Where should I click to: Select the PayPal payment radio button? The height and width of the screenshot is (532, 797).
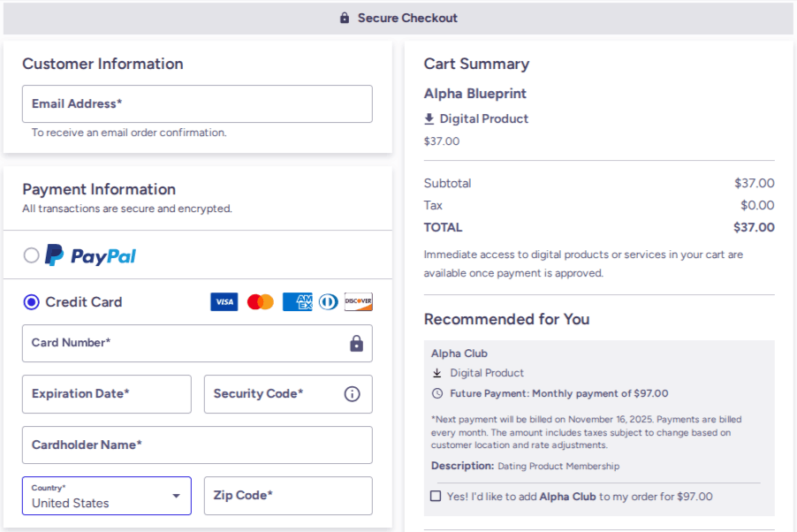pos(32,255)
